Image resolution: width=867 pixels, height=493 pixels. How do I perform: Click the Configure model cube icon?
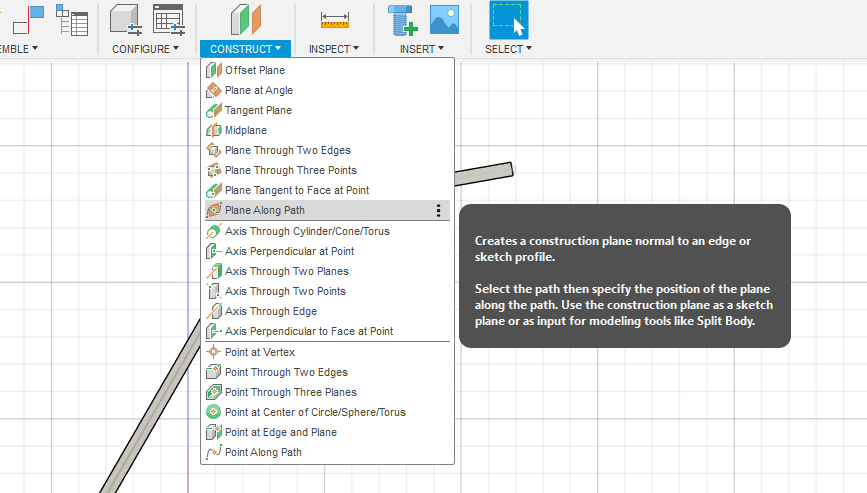point(126,19)
